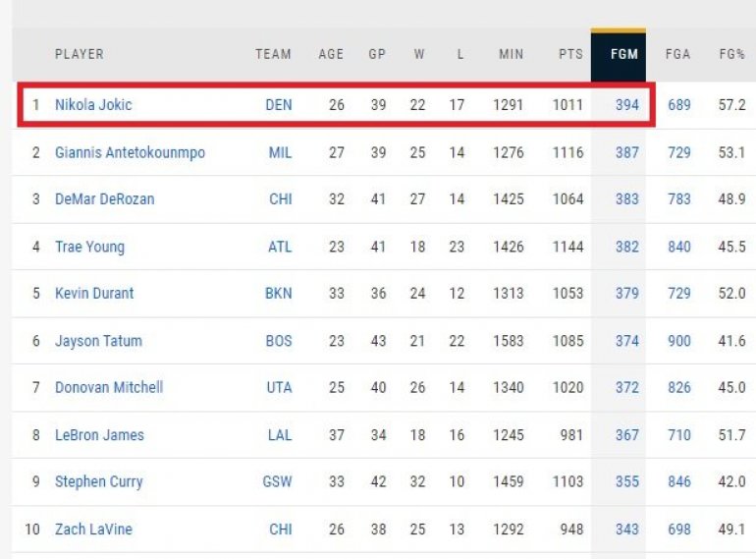Open the MIL team page
The height and width of the screenshot is (559, 756).
280,152
